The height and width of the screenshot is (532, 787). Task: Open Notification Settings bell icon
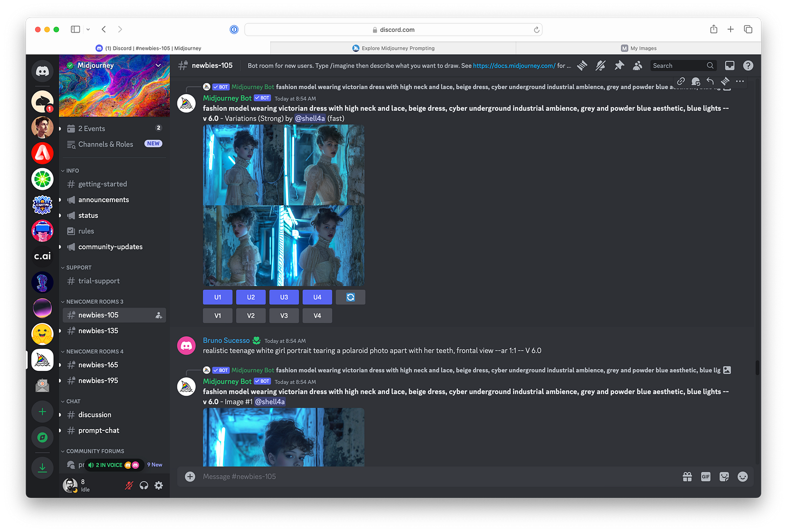tap(601, 65)
